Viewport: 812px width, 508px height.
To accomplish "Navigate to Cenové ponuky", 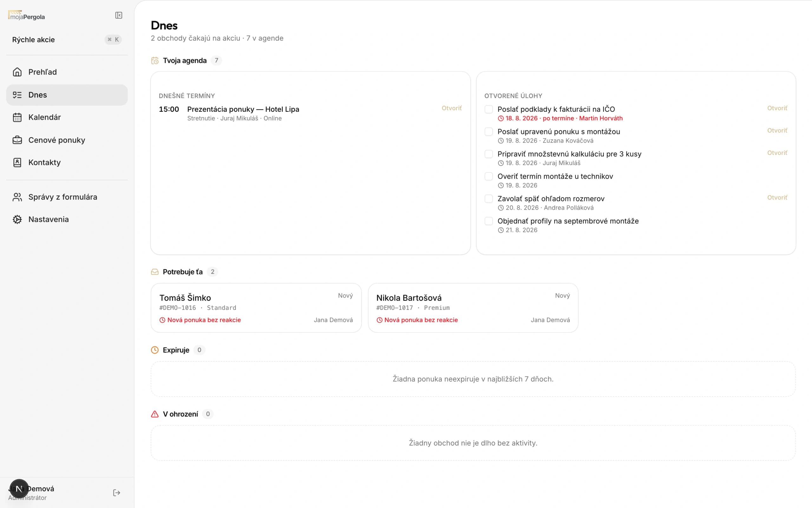I will (x=67, y=140).
